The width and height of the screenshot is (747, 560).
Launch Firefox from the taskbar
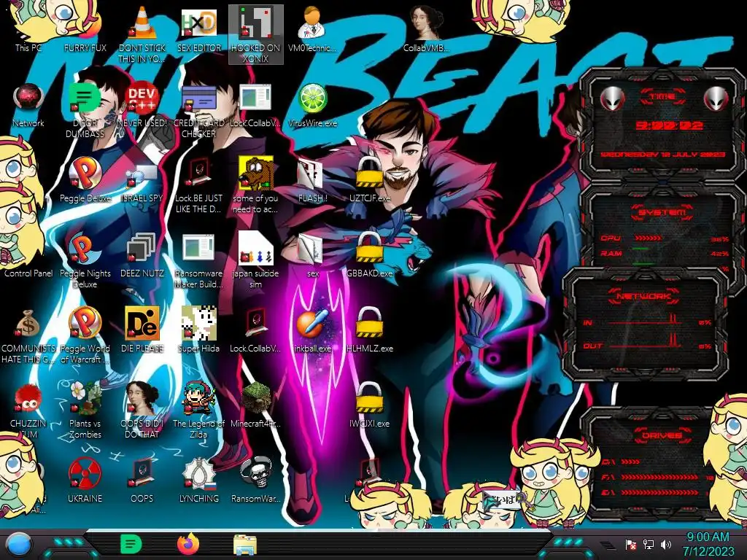(x=188, y=544)
